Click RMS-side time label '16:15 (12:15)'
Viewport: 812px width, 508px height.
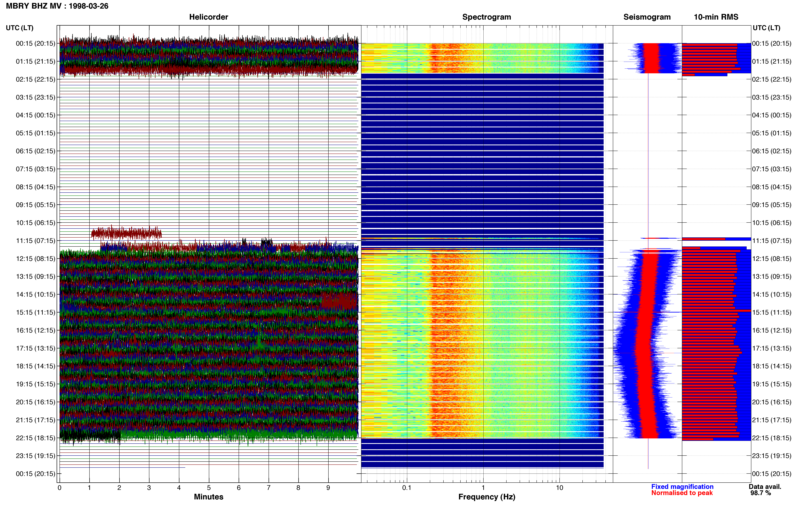pyautogui.click(x=772, y=330)
